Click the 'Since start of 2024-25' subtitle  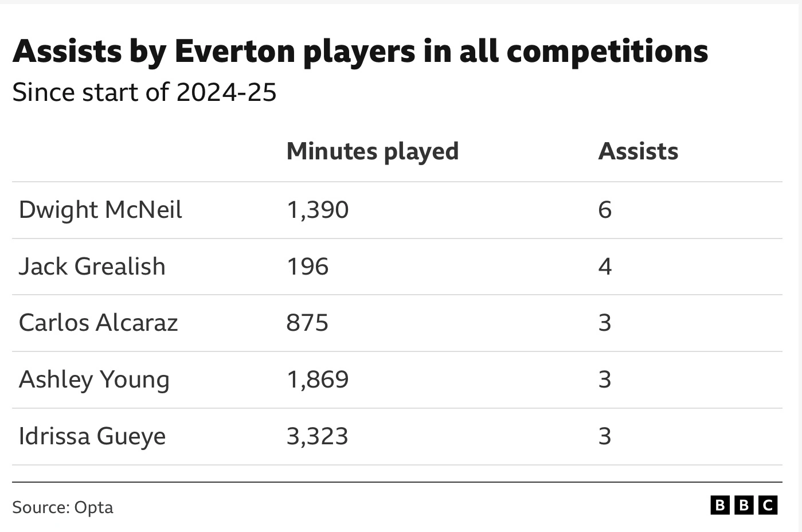coord(144,92)
